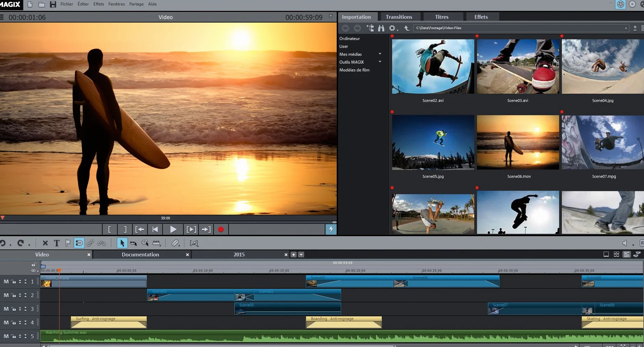Click the ungroup objects chain icon

tap(102, 243)
